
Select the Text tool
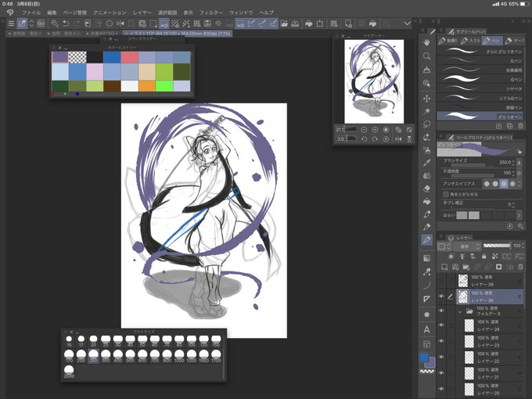(427, 329)
